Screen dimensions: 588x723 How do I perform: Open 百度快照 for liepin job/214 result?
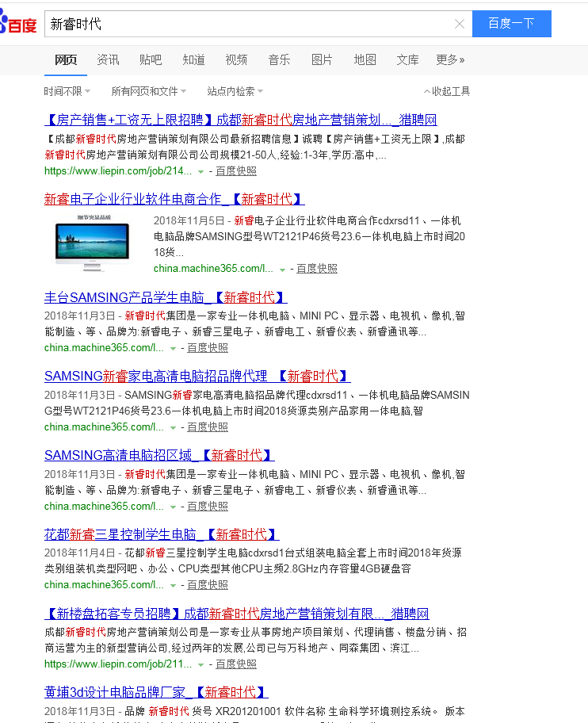pyautogui.click(x=236, y=171)
